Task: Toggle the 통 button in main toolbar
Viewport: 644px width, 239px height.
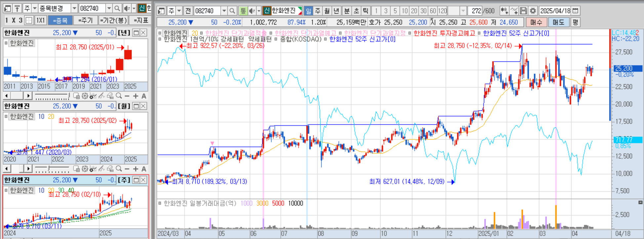Action: (243, 11)
